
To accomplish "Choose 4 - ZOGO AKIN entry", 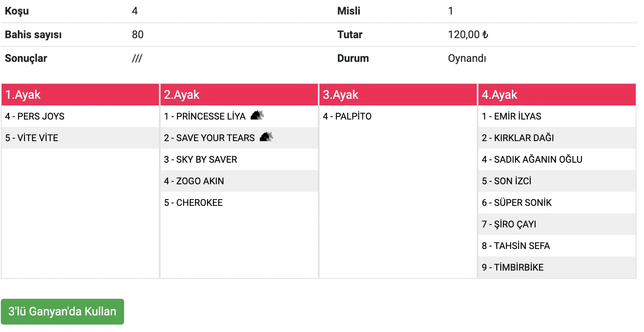I will click(x=194, y=181).
